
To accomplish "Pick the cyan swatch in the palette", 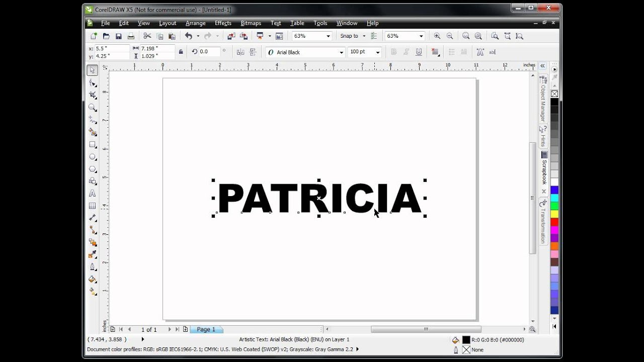I will (554, 198).
